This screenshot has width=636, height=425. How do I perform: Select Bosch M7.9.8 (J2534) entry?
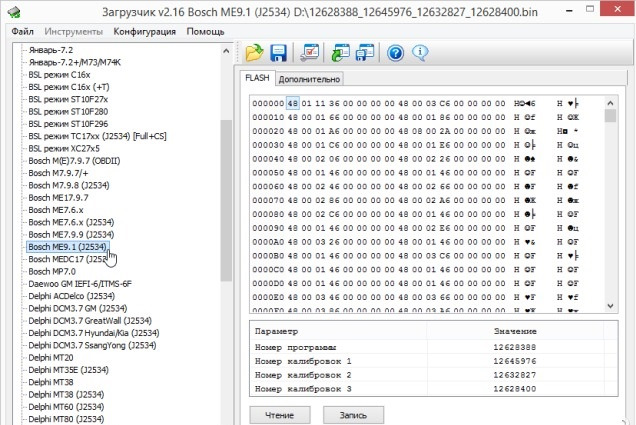[x=69, y=185]
